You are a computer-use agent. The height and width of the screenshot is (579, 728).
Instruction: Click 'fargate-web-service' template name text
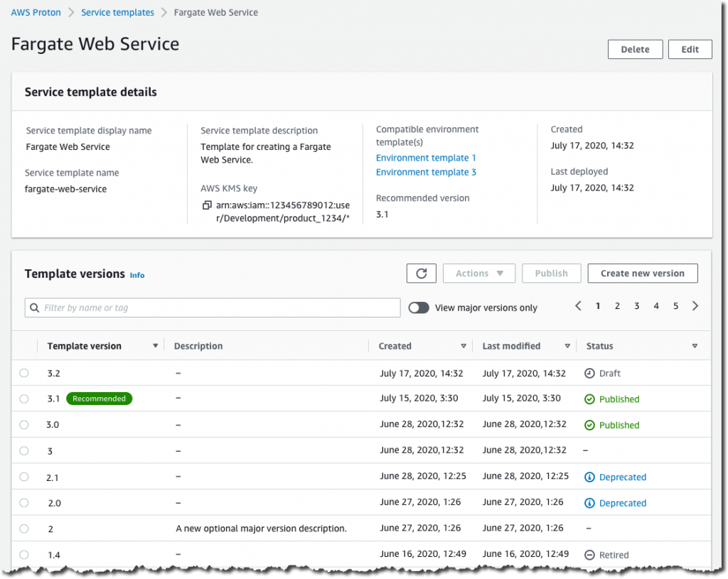(65, 189)
